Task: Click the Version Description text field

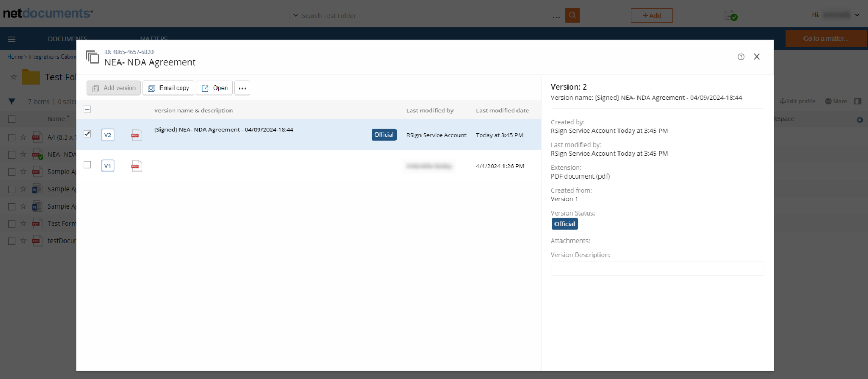Action: tap(658, 268)
